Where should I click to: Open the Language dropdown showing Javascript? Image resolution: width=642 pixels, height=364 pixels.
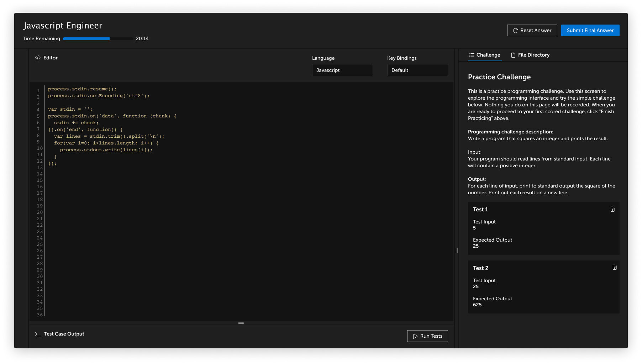click(x=342, y=70)
